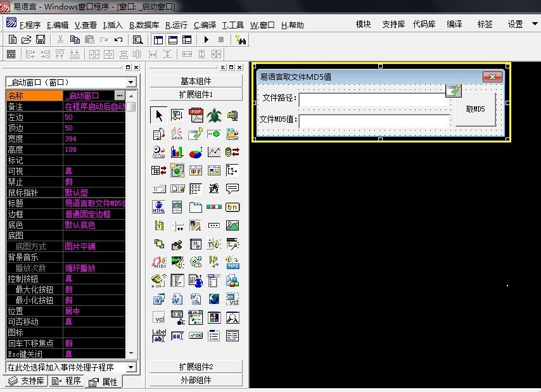Open the E.编辑 menu

click(58, 25)
